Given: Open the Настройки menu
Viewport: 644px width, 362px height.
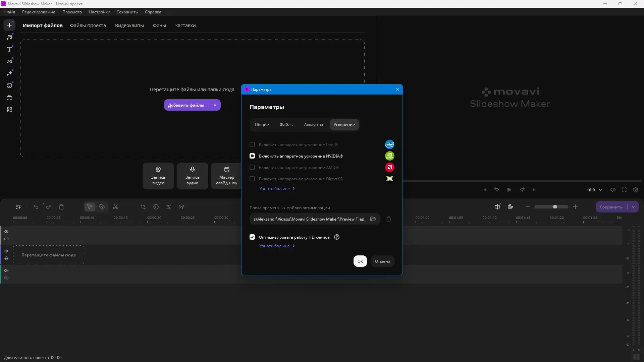Looking at the screenshot, I should 99,12.
